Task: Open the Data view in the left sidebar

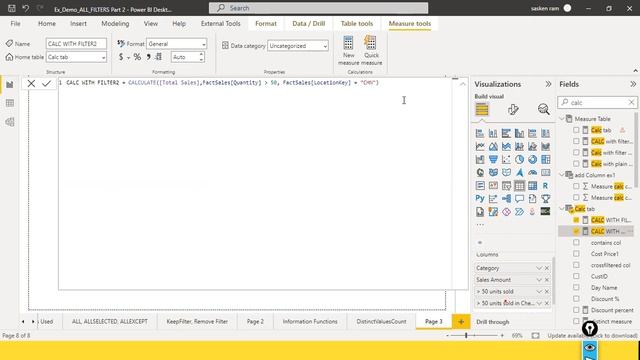Action: (10, 103)
